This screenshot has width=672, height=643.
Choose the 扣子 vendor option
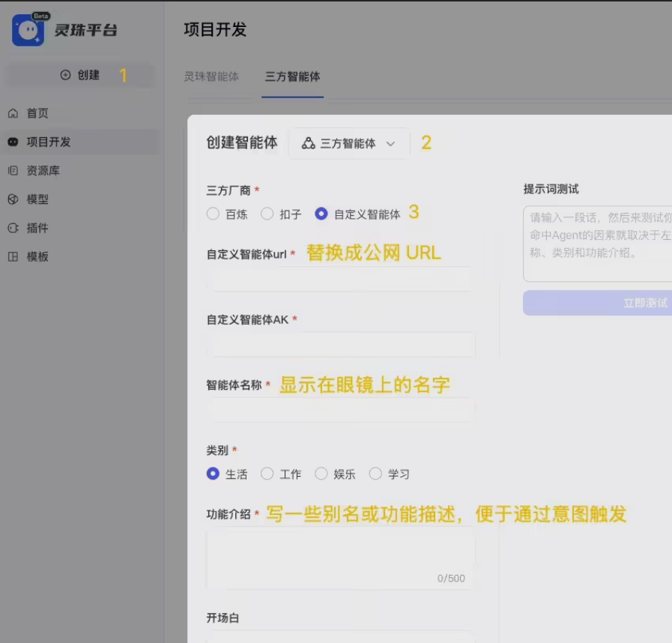pos(267,214)
